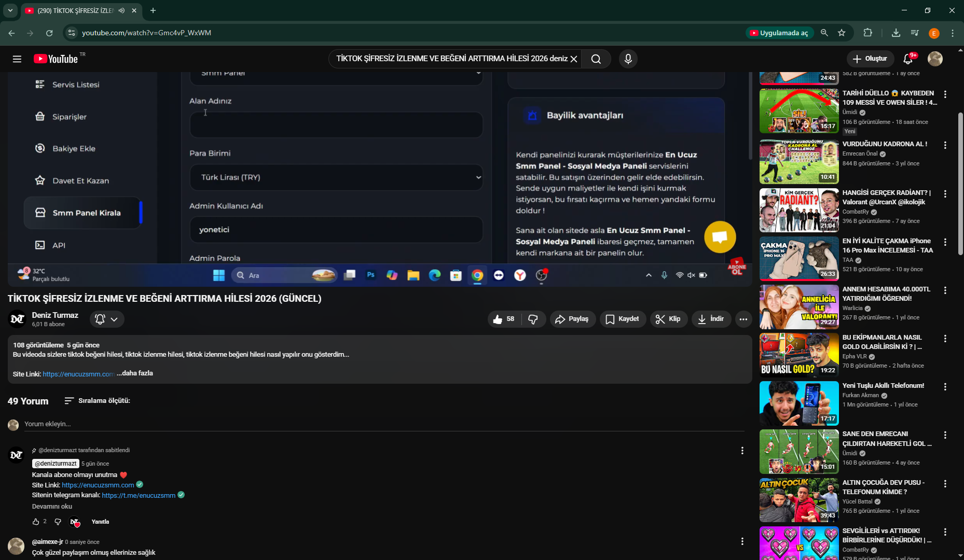Click the search magnifier button
This screenshot has height=560, width=964.
tap(596, 59)
